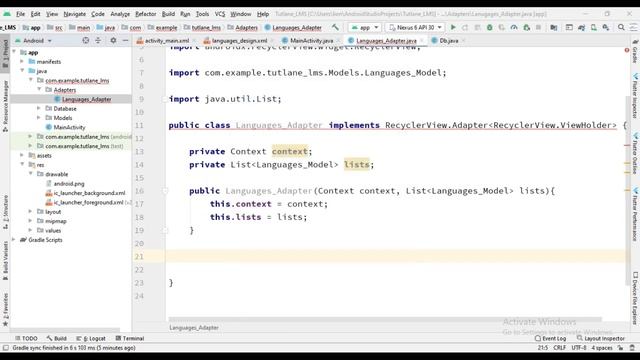The width and height of the screenshot is (640, 360).
Task: Click the read-only lock icon in status bar
Action: 620,348
